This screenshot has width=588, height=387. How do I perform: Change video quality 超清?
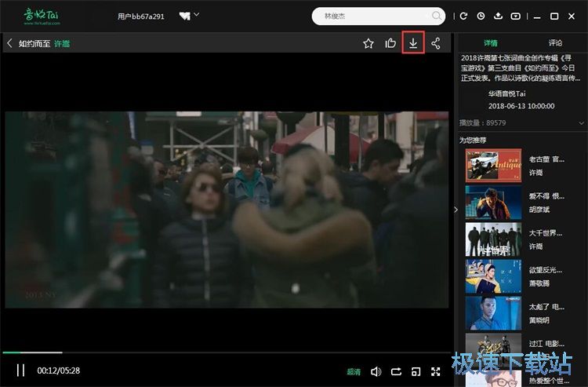(354, 371)
